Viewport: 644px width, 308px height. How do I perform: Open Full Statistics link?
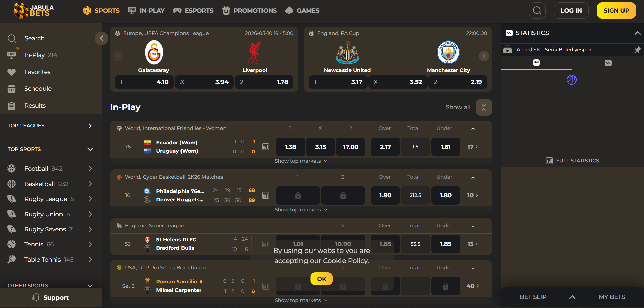(x=572, y=161)
